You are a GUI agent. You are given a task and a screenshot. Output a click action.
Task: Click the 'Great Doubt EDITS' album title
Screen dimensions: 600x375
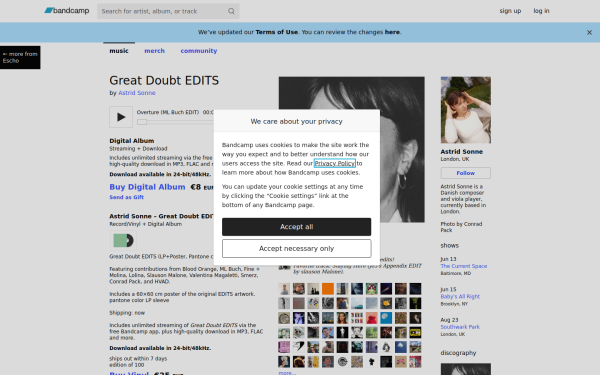[x=164, y=80]
